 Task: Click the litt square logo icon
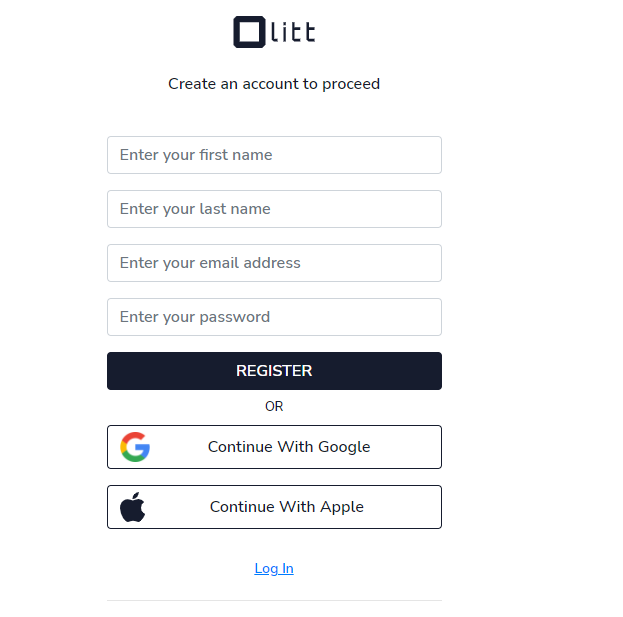[x=249, y=32]
